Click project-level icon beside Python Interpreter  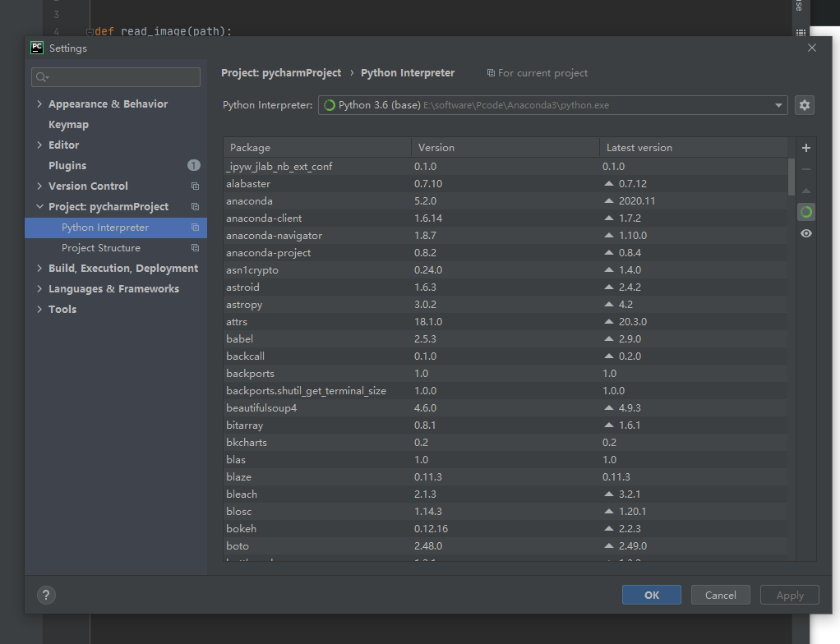click(x=195, y=228)
